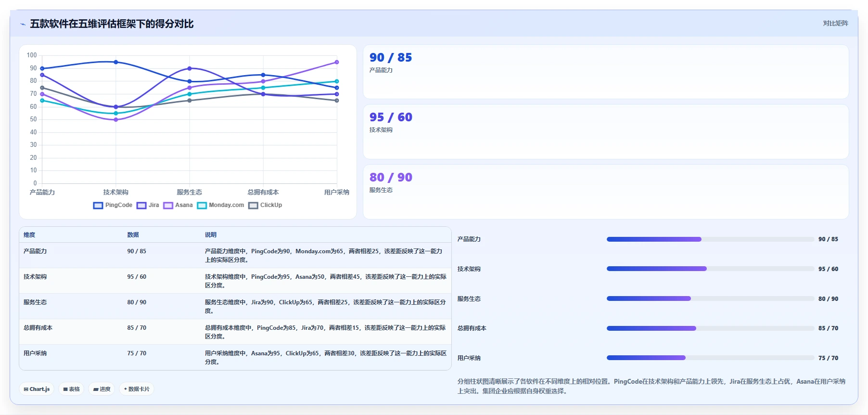Click description starting 技术架构维度中，PingCode为95
This screenshot has height=415, width=868.
point(326,281)
